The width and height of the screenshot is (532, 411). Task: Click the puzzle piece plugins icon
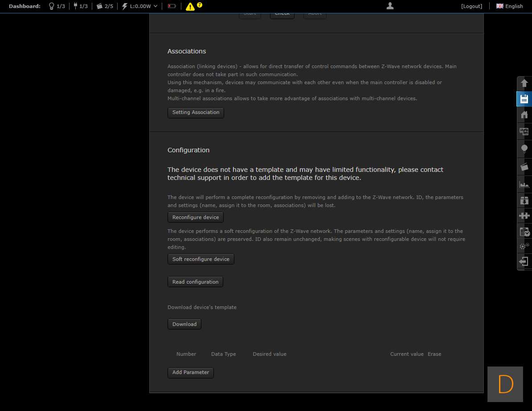pyautogui.click(x=524, y=216)
